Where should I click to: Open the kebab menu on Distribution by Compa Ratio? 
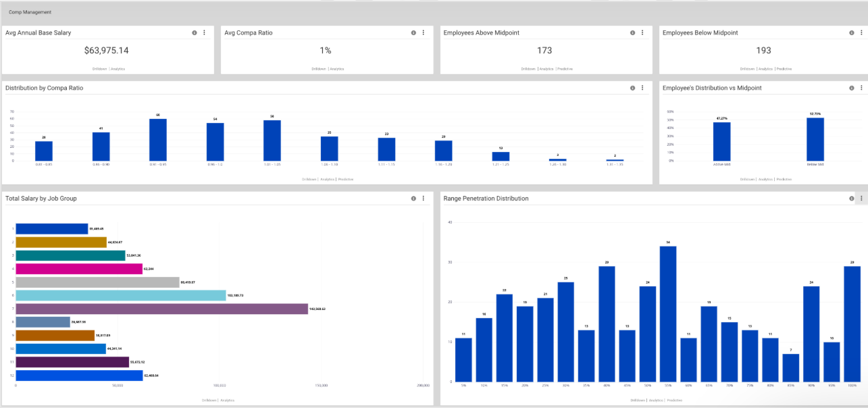(642, 88)
